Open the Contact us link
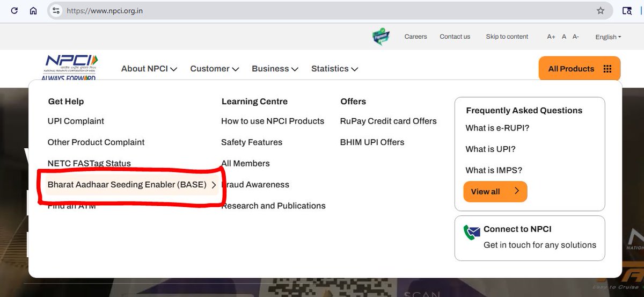The width and height of the screenshot is (644, 297). tap(455, 37)
